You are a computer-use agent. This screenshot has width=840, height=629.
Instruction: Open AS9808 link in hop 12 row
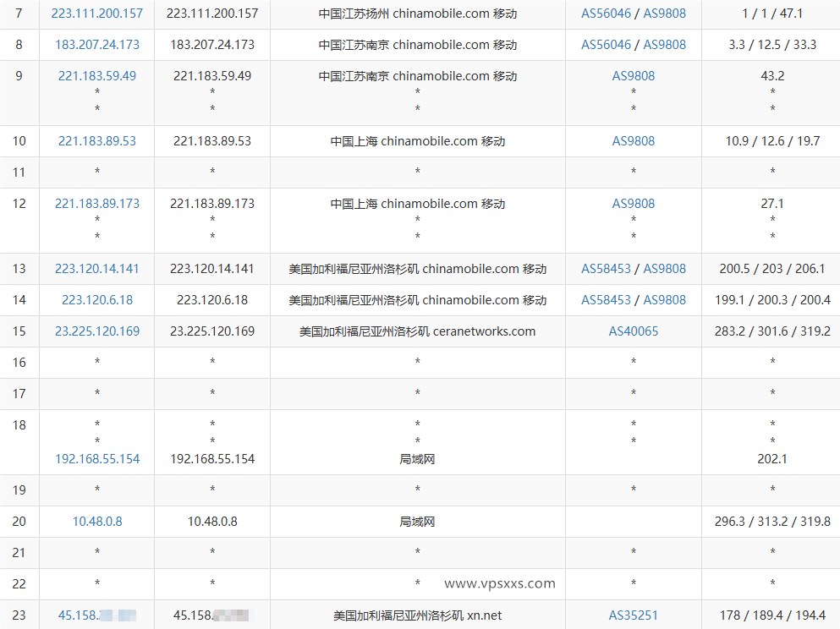coord(634,204)
